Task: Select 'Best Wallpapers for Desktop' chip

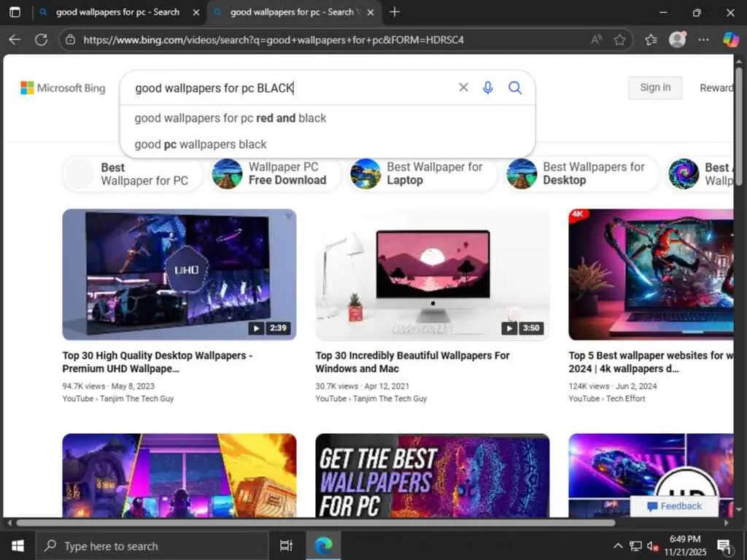Action: tap(581, 174)
